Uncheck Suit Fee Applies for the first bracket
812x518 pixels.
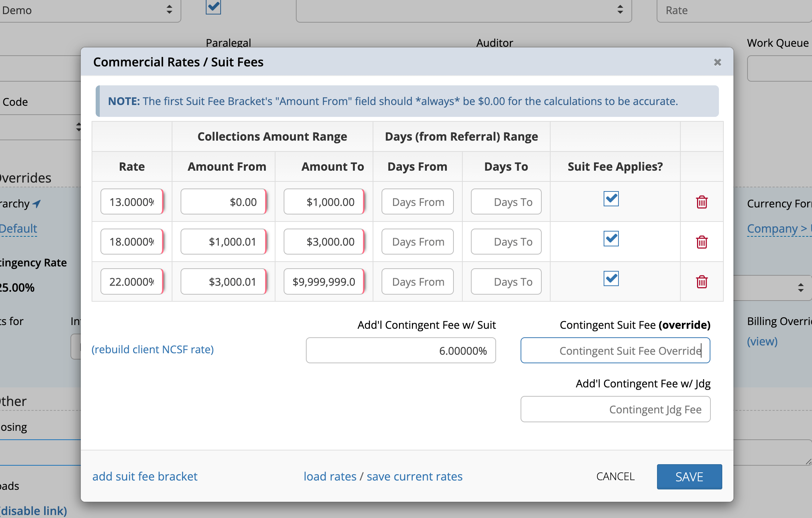click(610, 199)
